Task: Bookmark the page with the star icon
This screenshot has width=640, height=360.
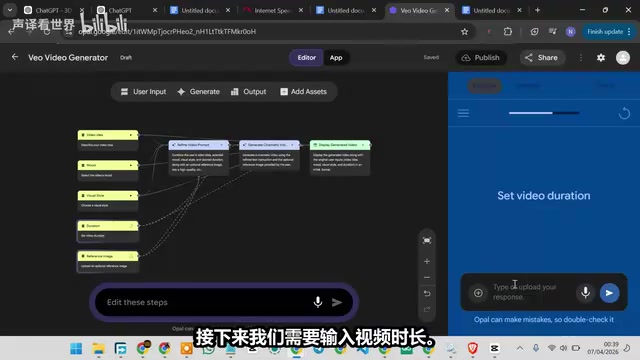Action: (x=464, y=31)
